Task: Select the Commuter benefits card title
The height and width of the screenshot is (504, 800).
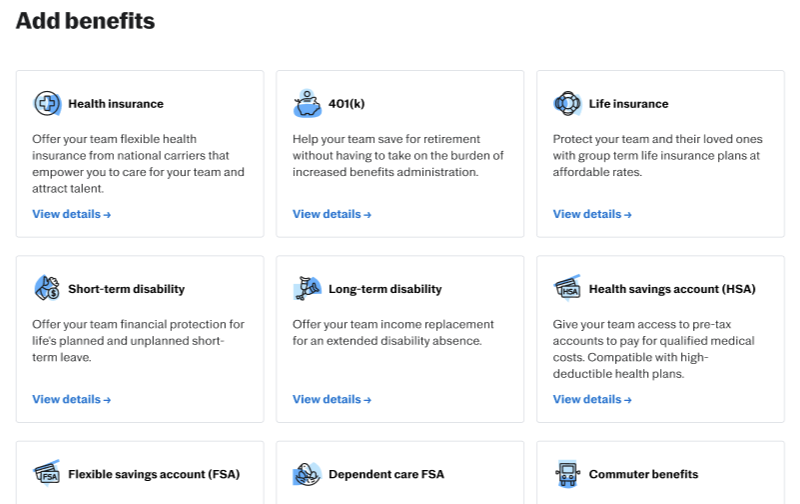Action: pos(643,475)
